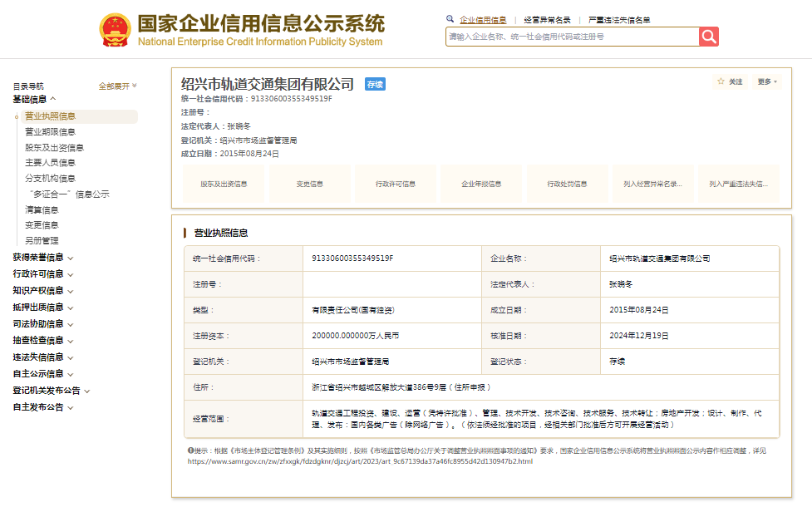812x507 pixels.
Task: Click the national emblem logo
Action: click(x=115, y=30)
